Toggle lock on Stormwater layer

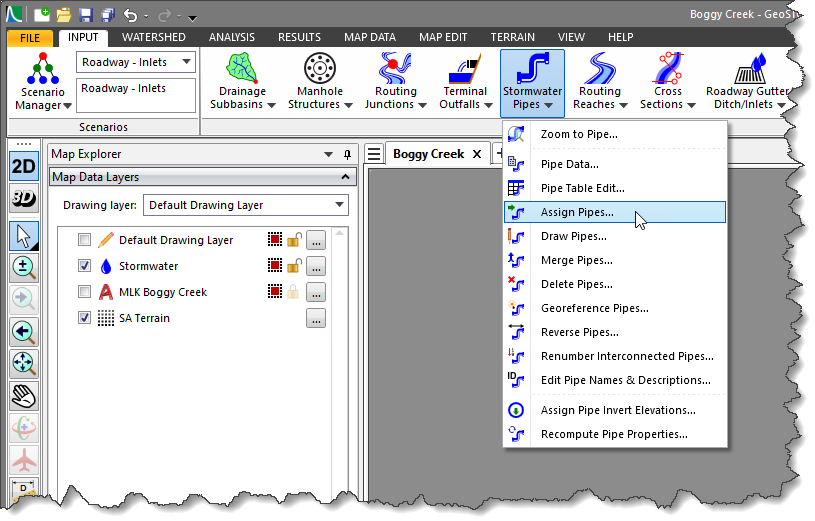pos(294,266)
